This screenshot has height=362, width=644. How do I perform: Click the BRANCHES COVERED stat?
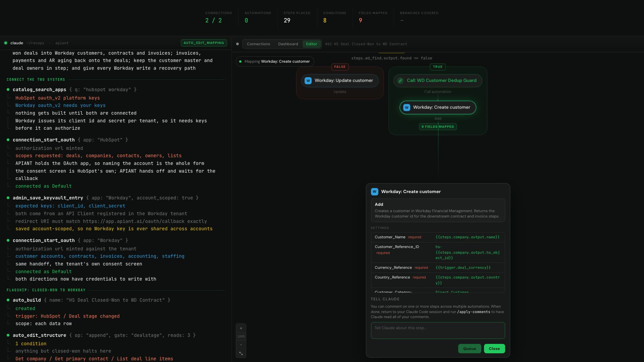pyautogui.click(x=419, y=17)
